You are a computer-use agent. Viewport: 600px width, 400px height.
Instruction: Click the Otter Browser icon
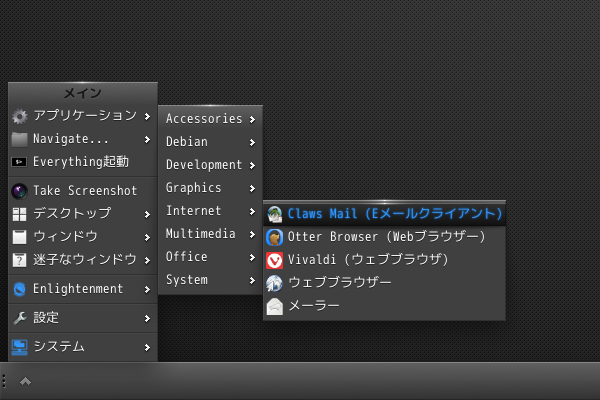274,237
